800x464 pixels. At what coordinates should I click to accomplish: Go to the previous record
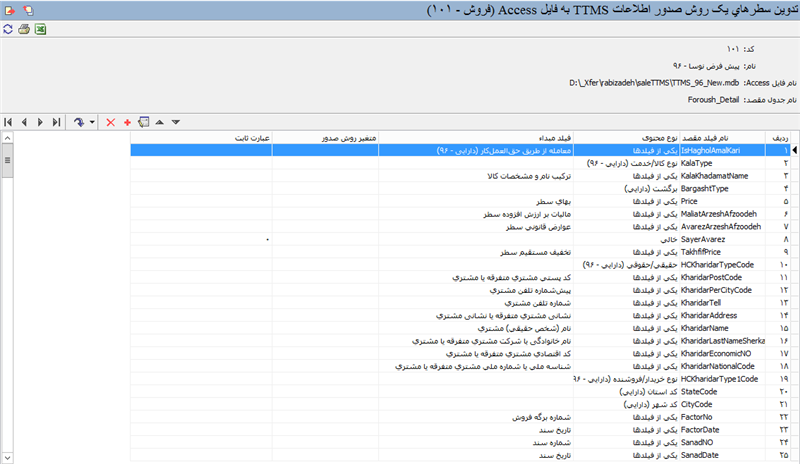pyautogui.click(x=24, y=122)
